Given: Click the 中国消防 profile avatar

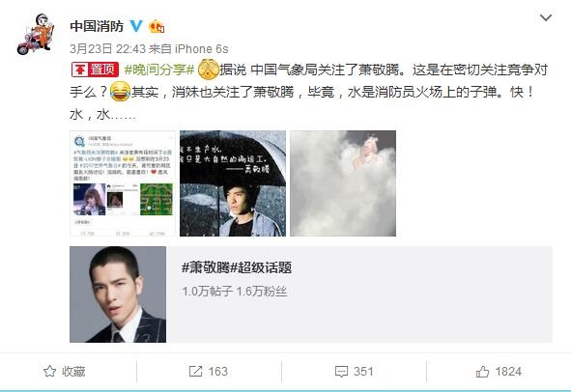Looking at the screenshot, I should pos(36,34).
